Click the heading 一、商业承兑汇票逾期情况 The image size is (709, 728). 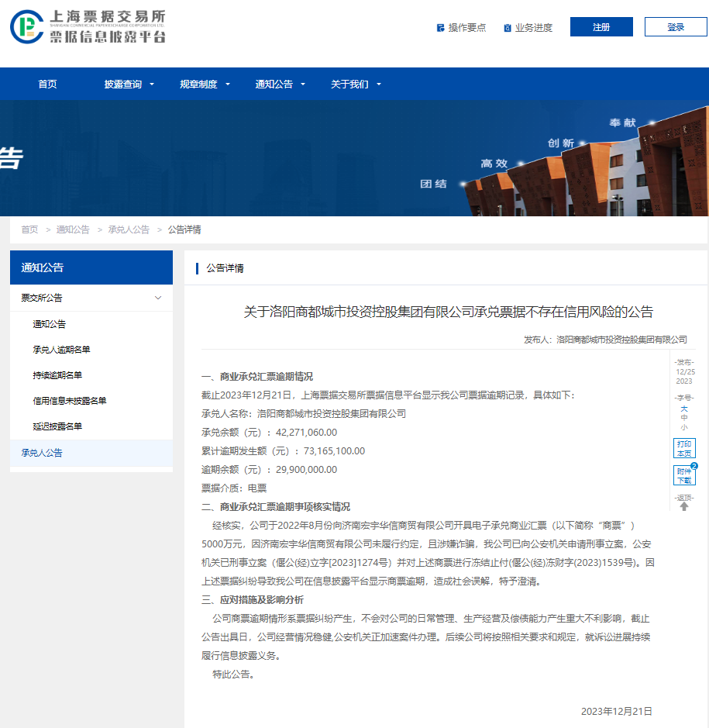(x=257, y=377)
